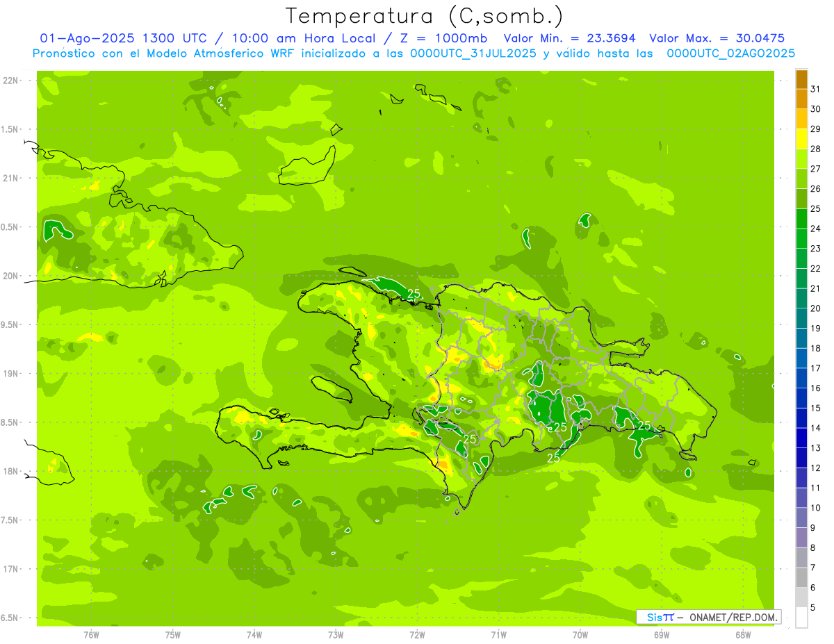Click the "0000UTC_31JUL2025" initialization time

click(473, 53)
